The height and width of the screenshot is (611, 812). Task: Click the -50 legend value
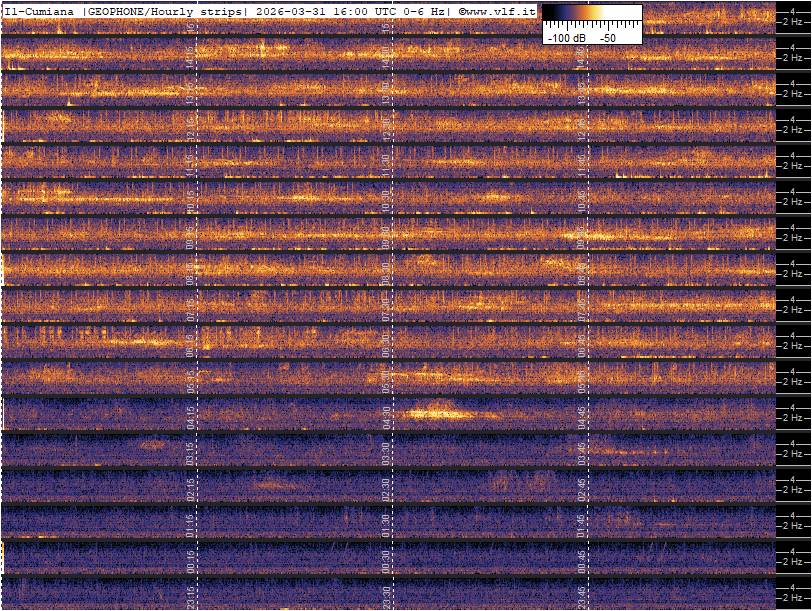(x=607, y=37)
